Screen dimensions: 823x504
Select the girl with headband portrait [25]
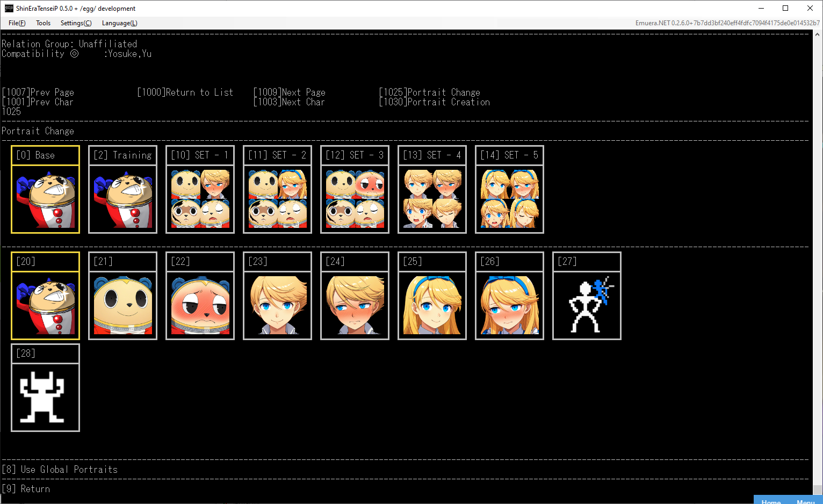coord(432,306)
